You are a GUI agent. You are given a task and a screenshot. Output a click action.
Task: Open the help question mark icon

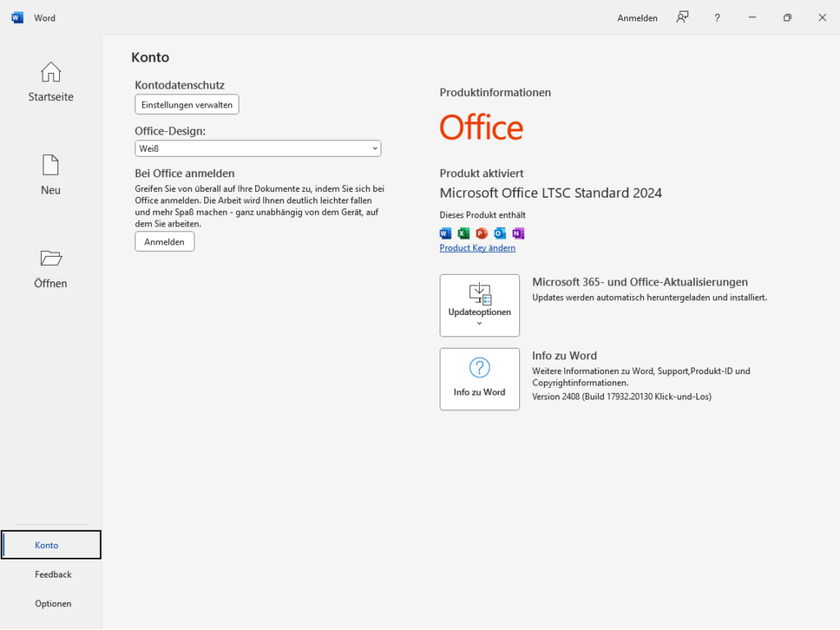click(717, 18)
